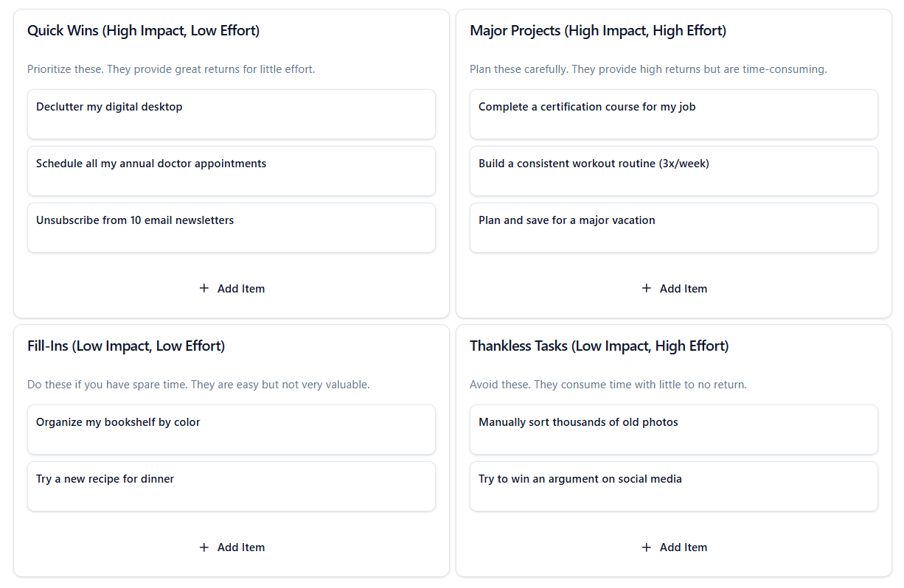This screenshot has height=588, width=904.
Task: Select Try a new recipe for dinner
Action: pyautogui.click(x=231, y=486)
